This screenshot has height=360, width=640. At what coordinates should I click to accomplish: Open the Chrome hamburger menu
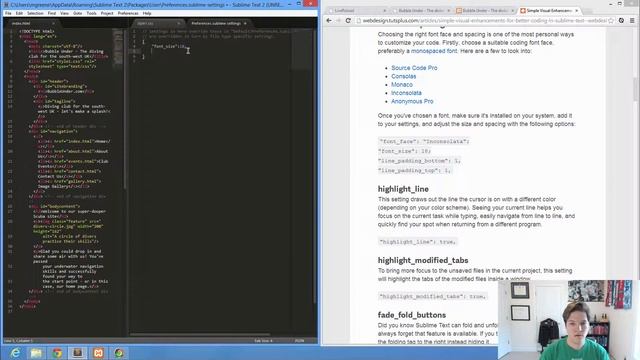(x=632, y=20)
